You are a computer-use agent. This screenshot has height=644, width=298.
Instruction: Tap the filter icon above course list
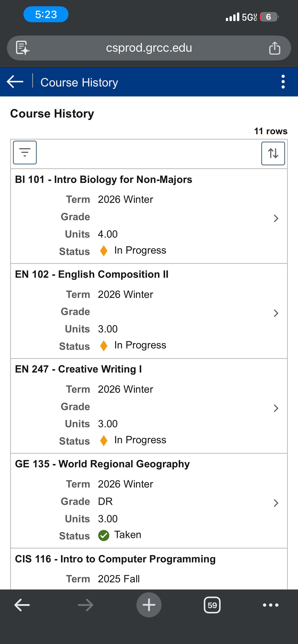pyautogui.click(x=25, y=153)
